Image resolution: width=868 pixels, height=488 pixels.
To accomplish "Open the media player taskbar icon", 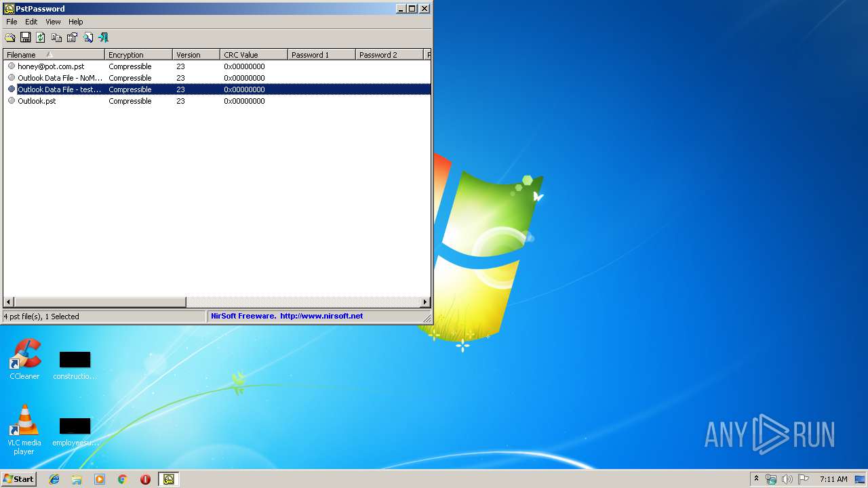I will pos(100,479).
